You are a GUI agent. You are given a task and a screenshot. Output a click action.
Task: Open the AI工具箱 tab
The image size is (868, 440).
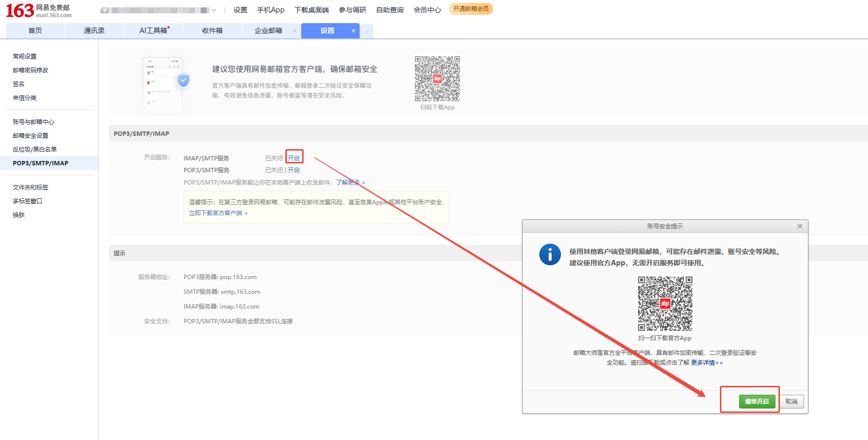coord(153,31)
